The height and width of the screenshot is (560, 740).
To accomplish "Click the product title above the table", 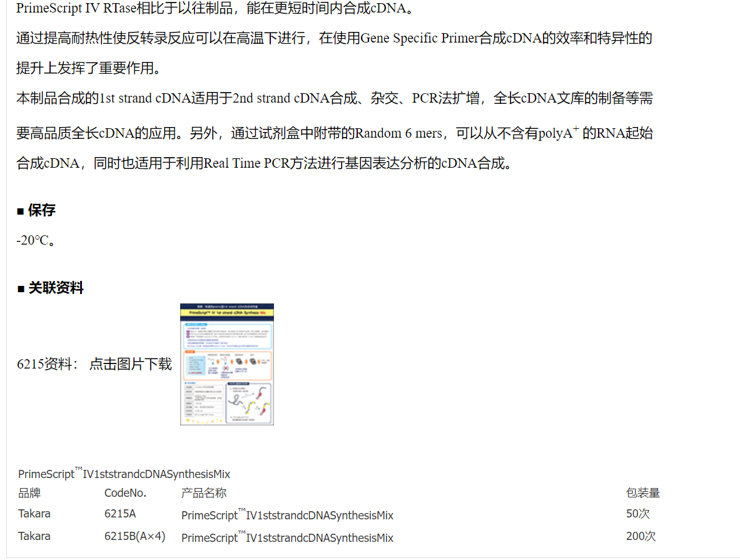I will [x=124, y=474].
